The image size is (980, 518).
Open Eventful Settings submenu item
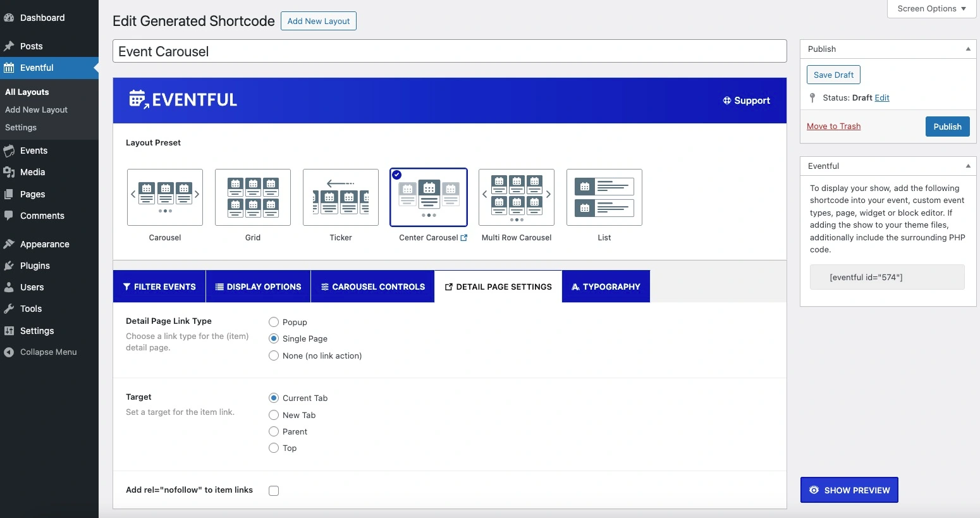pos(21,127)
